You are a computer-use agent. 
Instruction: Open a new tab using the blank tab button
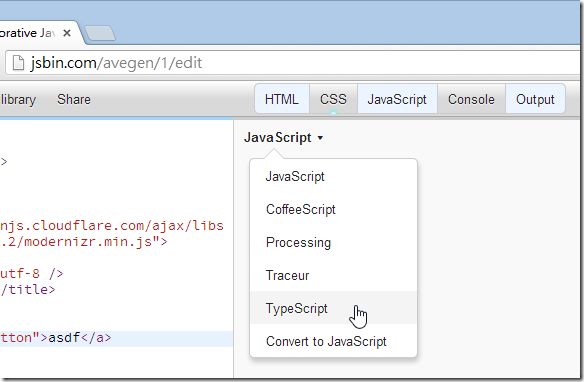tap(100, 33)
